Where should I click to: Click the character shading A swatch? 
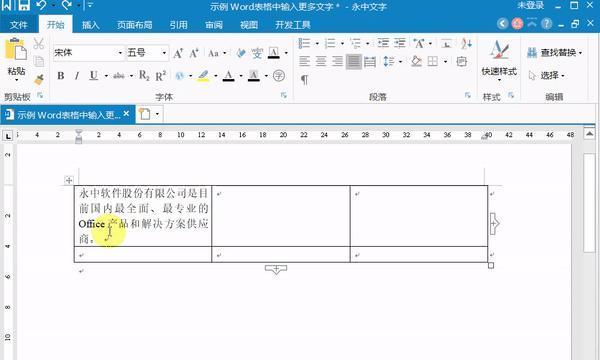coord(254,75)
